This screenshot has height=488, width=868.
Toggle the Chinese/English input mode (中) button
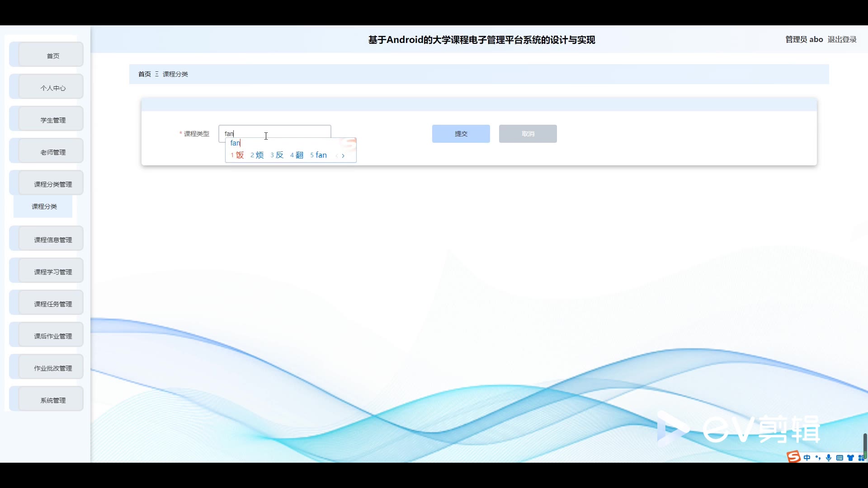point(807,458)
